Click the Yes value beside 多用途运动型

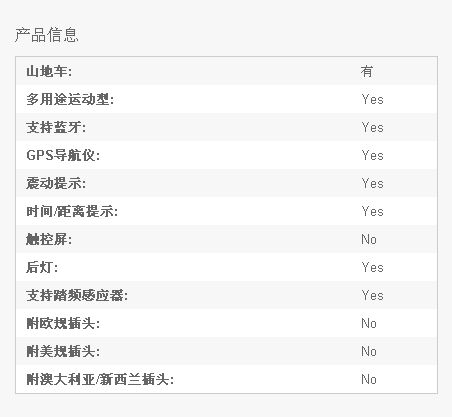coord(372,99)
